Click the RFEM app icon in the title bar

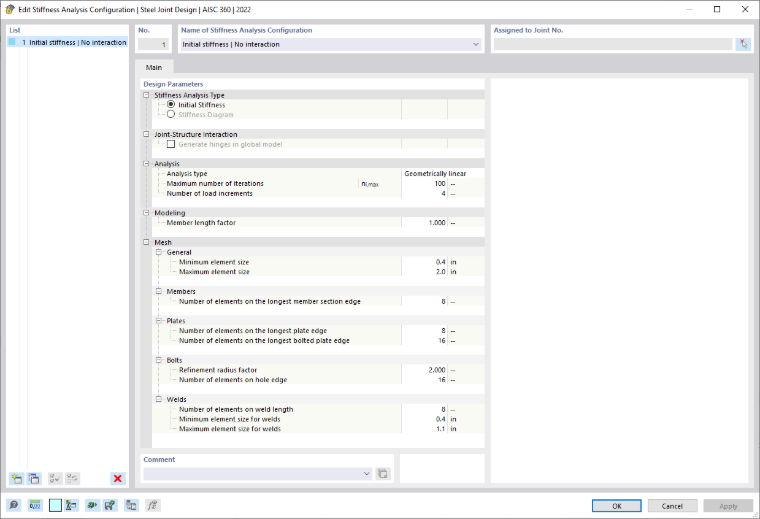coord(10,9)
